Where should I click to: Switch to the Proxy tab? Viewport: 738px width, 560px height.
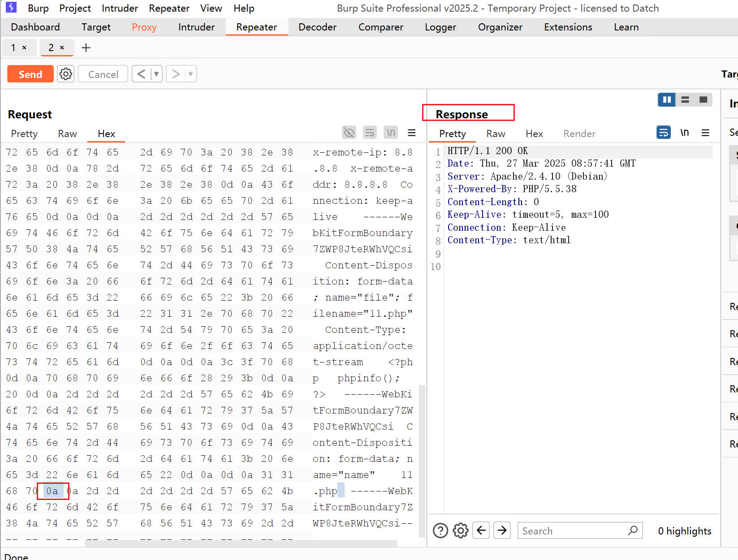pyautogui.click(x=144, y=27)
